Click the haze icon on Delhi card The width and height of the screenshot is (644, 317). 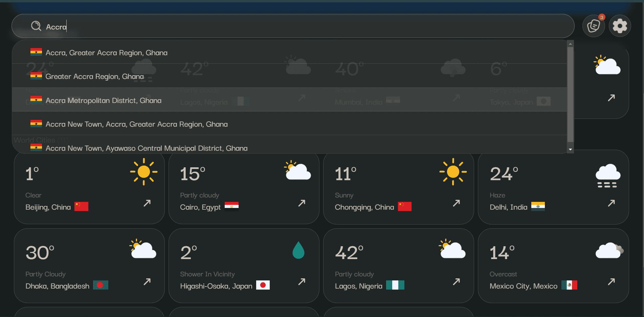[x=608, y=175]
